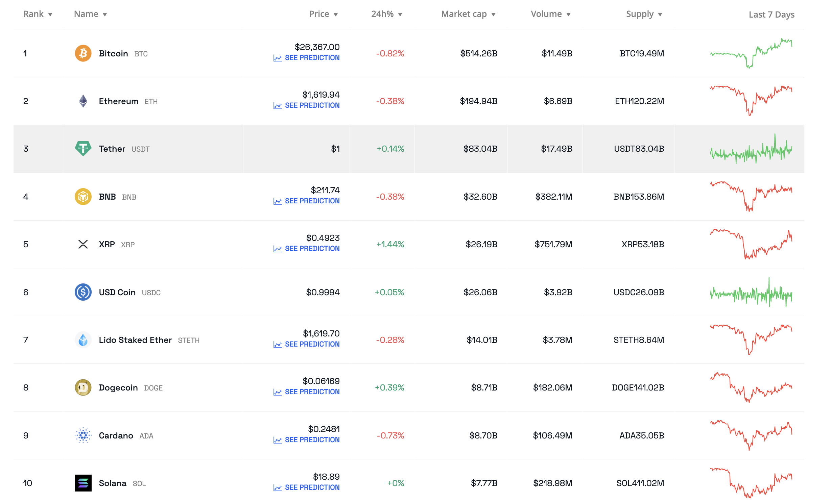Screen dimensions: 831x504
Task: Click the USD Coin logo icon
Action: 83,292
